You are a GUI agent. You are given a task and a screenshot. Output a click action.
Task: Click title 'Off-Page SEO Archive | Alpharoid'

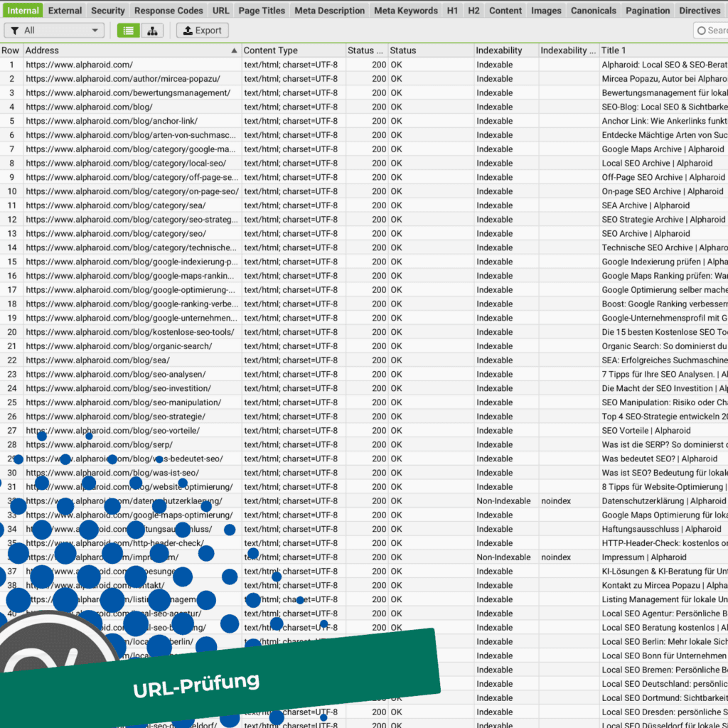tap(663, 177)
